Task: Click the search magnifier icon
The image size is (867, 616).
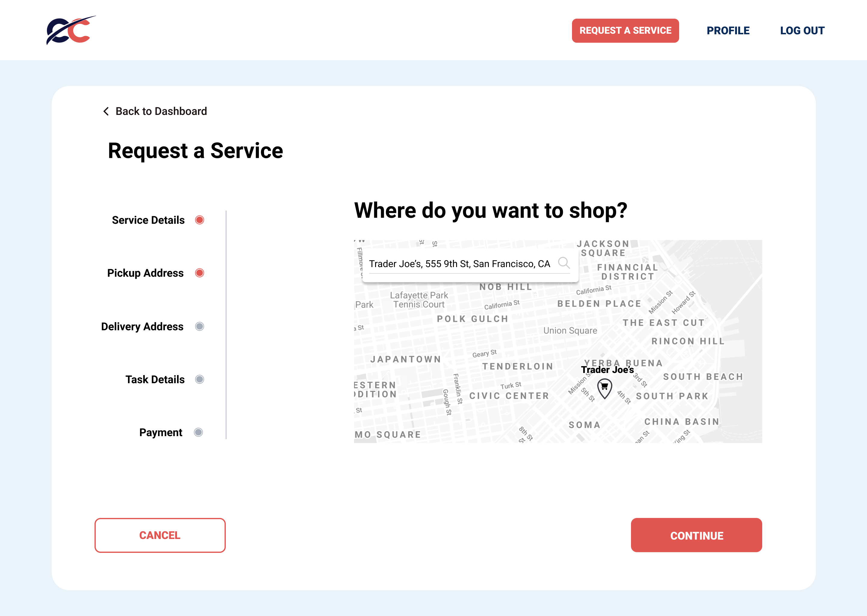Action: tap(564, 263)
